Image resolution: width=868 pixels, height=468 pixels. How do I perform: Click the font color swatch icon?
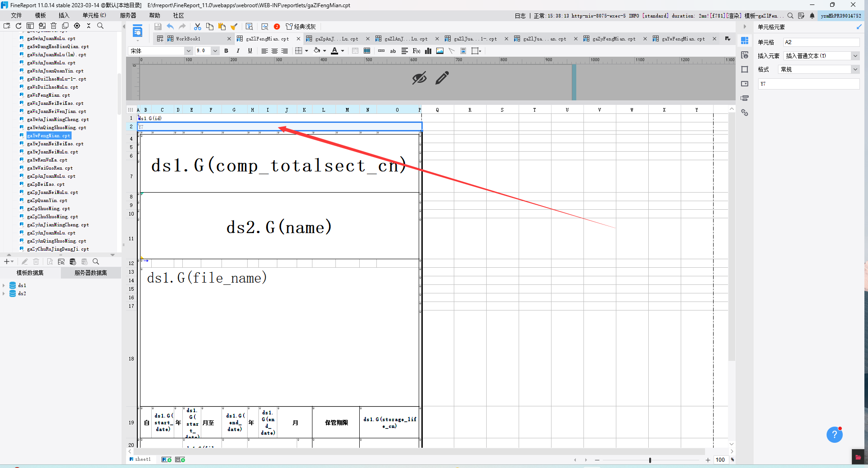tap(335, 51)
